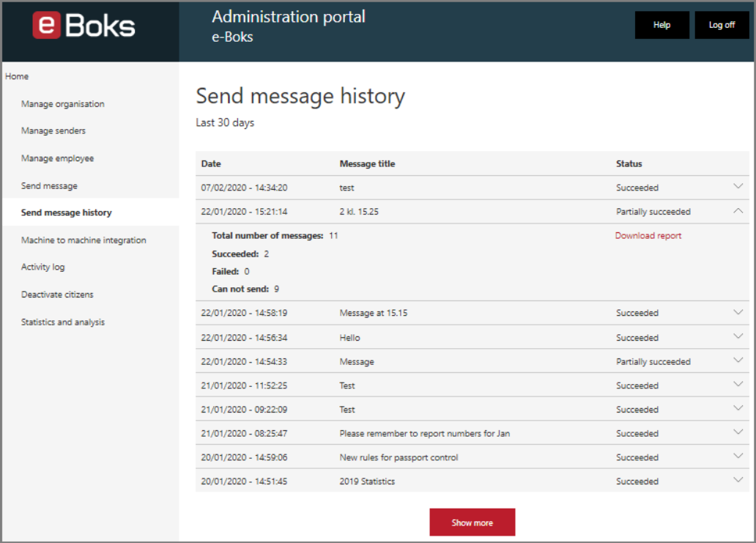Screen dimensions: 756x543
Task: Click the e-Boks logo
Action: [84, 25]
